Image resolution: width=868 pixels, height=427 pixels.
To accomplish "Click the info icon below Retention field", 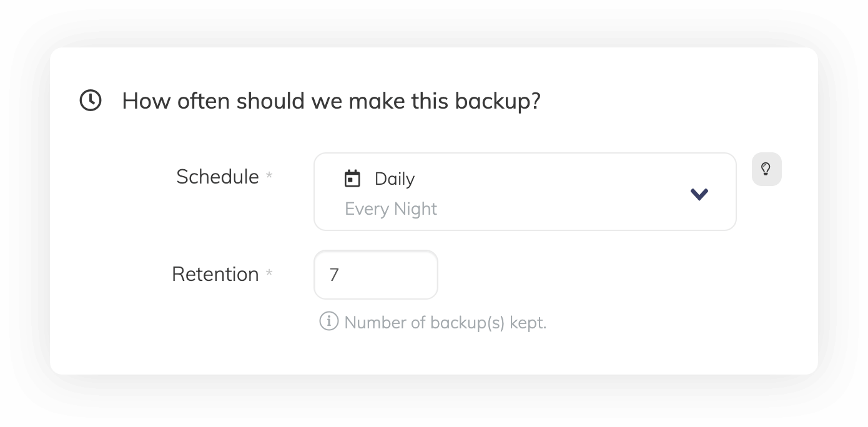I will pyautogui.click(x=328, y=321).
